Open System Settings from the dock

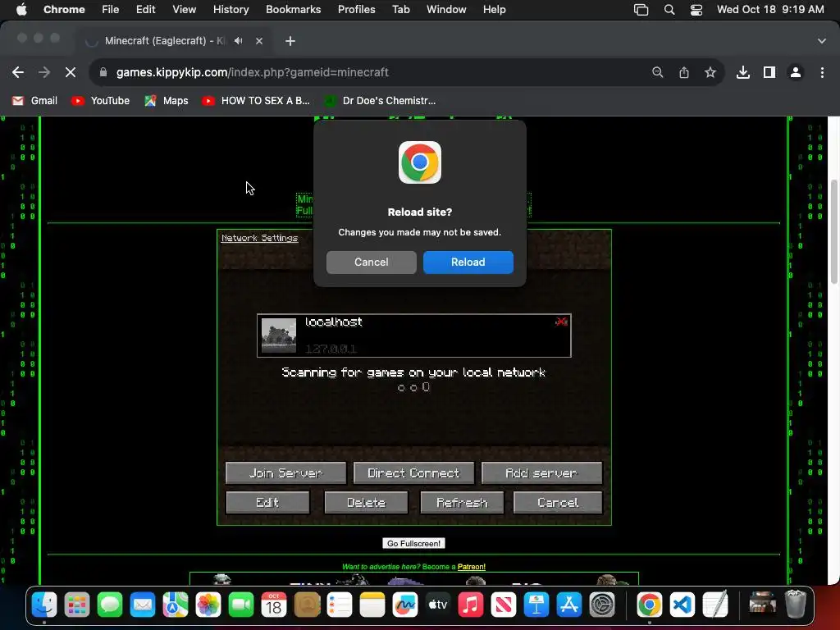[x=601, y=605]
